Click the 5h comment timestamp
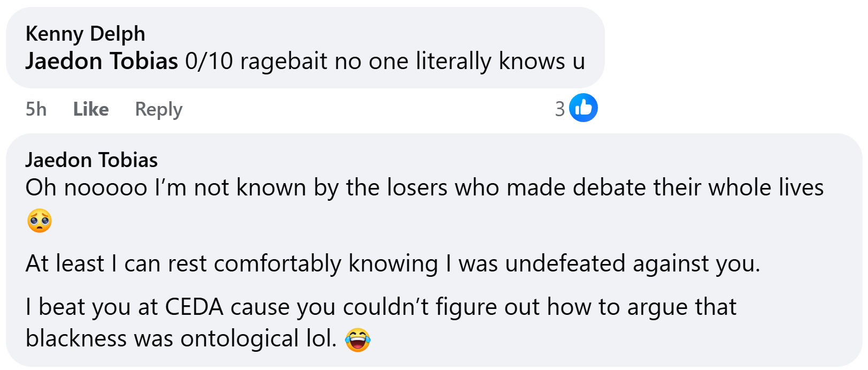 [36, 109]
